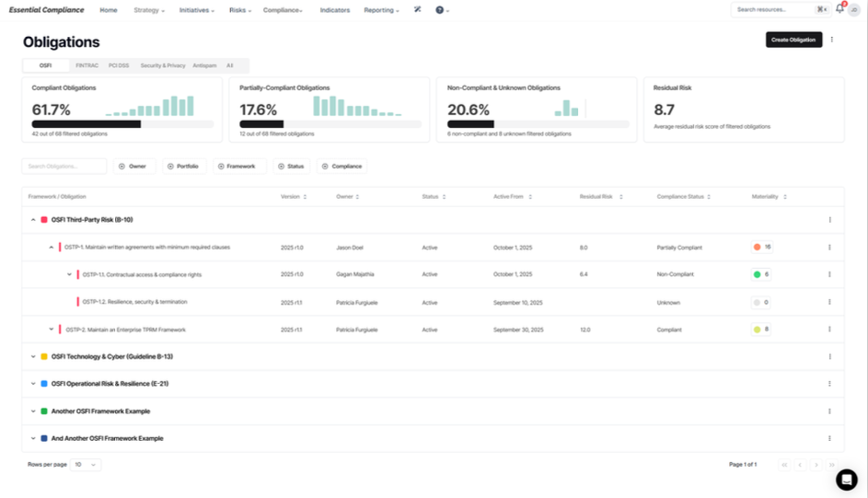
Task: Open the Rows per page dropdown
Action: tap(86, 465)
